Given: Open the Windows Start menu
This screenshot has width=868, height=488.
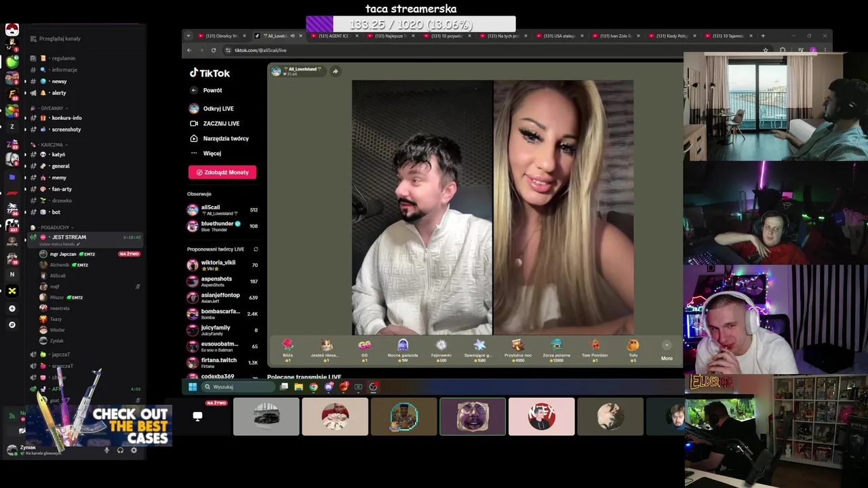Looking at the screenshot, I should click(x=192, y=387).
